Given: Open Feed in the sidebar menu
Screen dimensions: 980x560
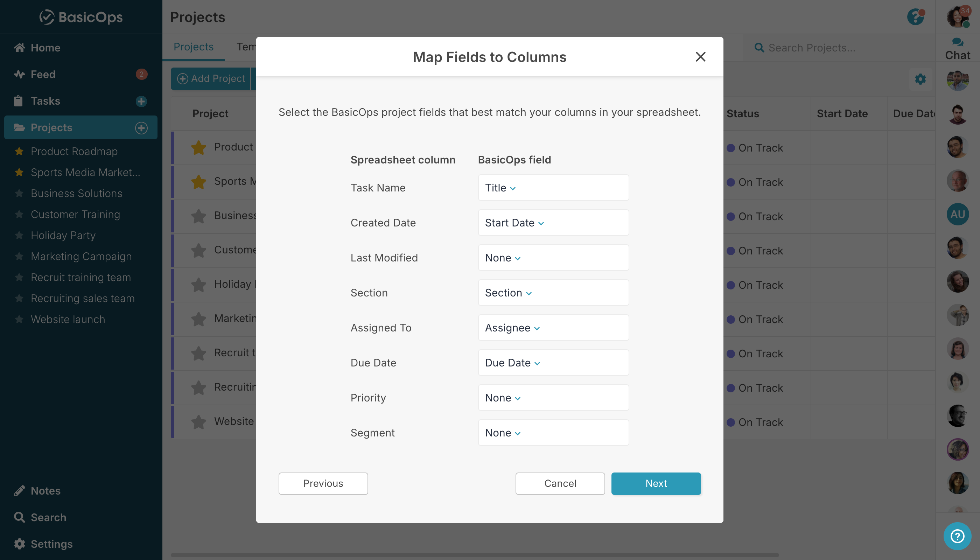Looking at the screenshot, I should click(x=43, y=74).
